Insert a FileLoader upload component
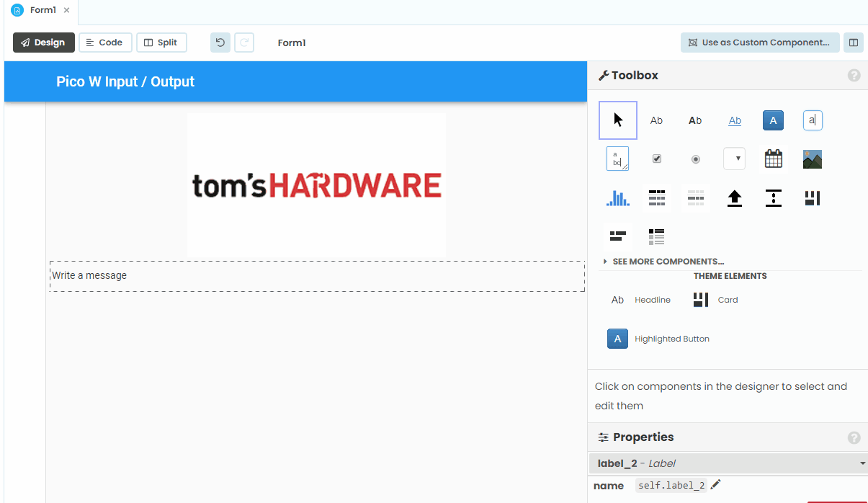The image size is (868, 503). 734,197
